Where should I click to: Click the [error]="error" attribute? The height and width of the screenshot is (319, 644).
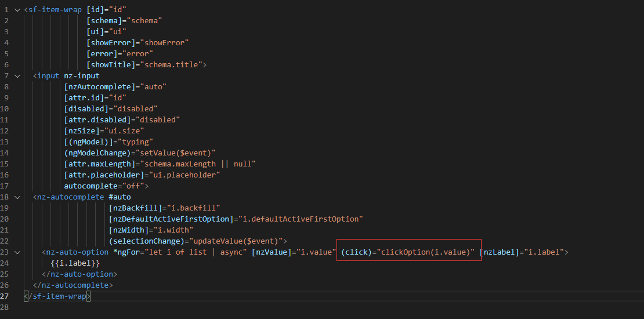pos(120,54)
